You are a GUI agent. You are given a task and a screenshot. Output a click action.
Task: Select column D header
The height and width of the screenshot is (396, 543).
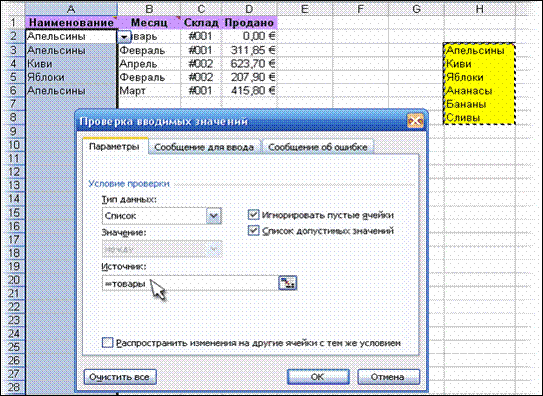pyautogui.click(x=249, y=9)
